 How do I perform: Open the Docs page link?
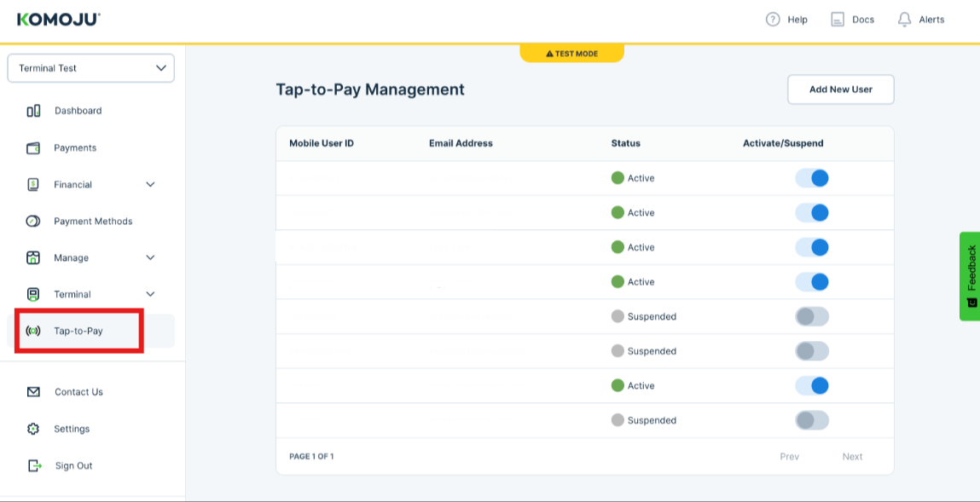(x=853, y=20)
